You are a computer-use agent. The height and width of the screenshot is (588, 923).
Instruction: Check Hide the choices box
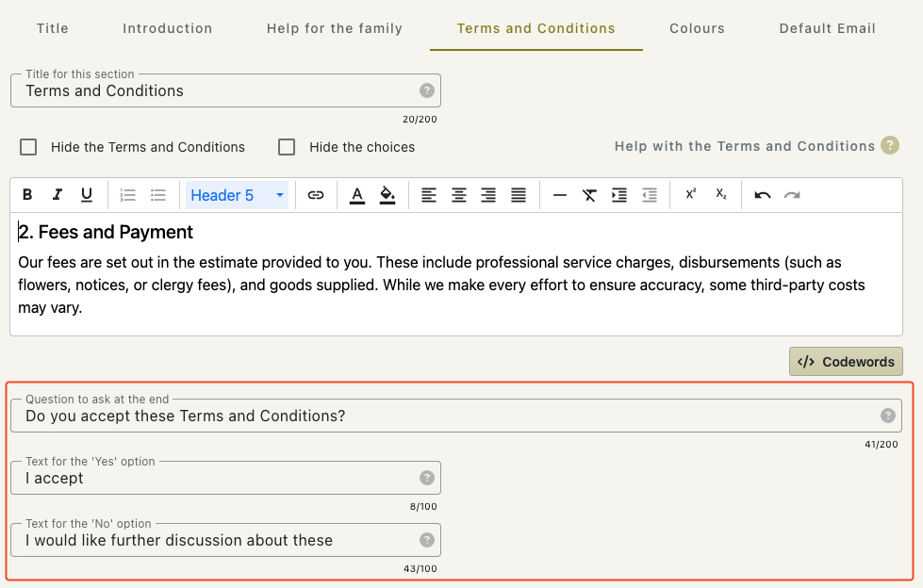click(287, 147)
